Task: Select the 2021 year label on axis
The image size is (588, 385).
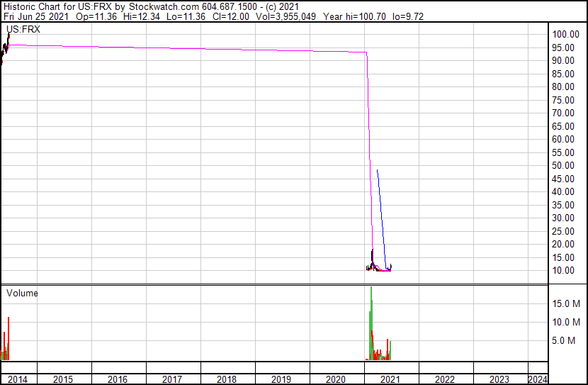Action: pos(390,379)
